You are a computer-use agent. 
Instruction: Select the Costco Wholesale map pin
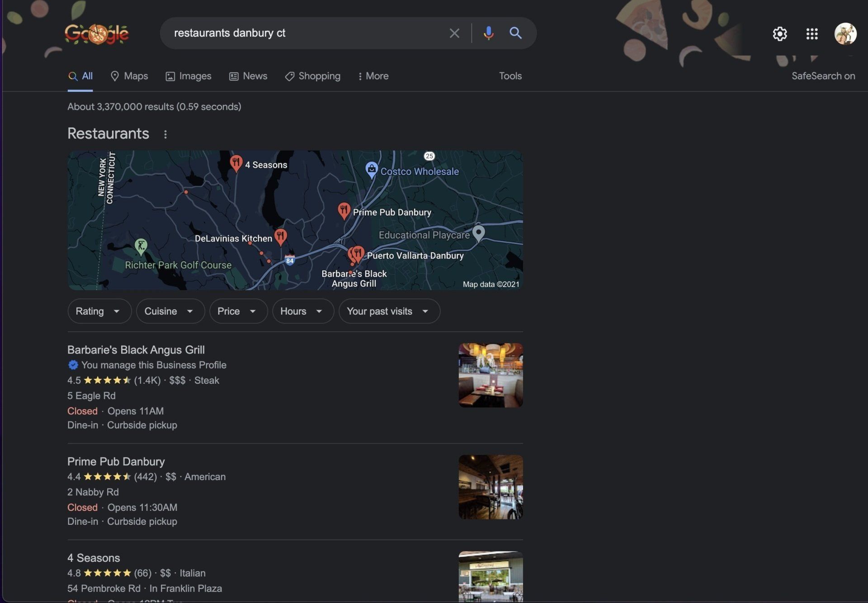tap(371, 170)
